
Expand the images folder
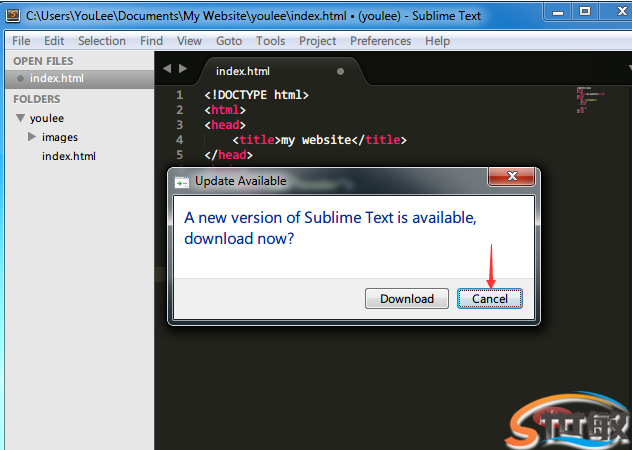[32, 137]
